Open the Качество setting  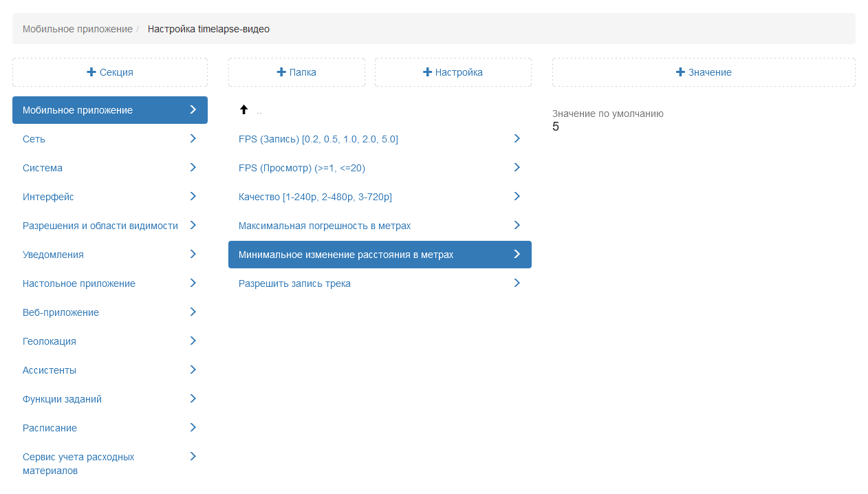click(315, 197)
